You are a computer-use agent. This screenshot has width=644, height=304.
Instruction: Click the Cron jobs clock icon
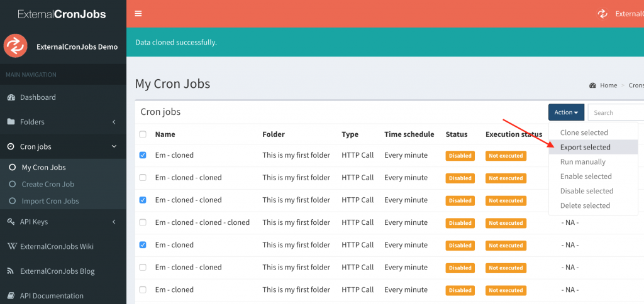point(11,146)
